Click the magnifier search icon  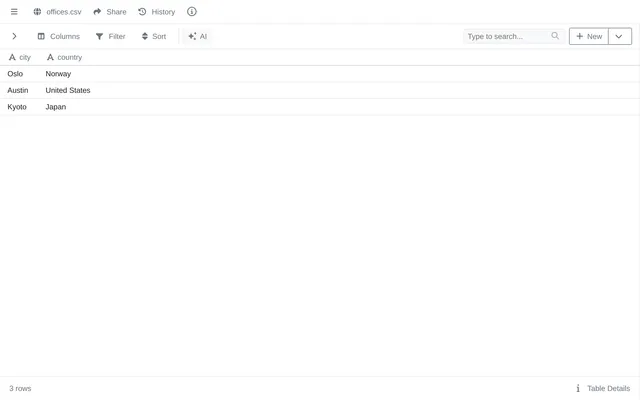point(555,36)
